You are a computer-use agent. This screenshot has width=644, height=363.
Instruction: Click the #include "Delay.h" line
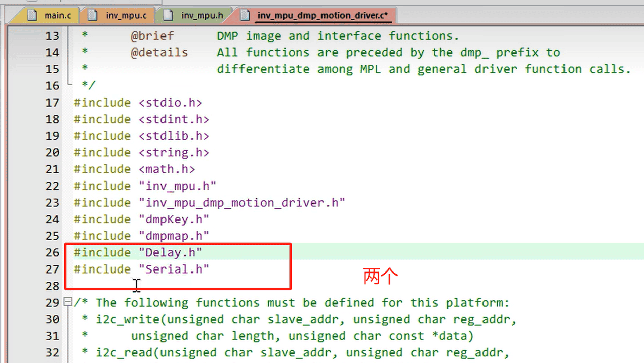pos(138,252)
